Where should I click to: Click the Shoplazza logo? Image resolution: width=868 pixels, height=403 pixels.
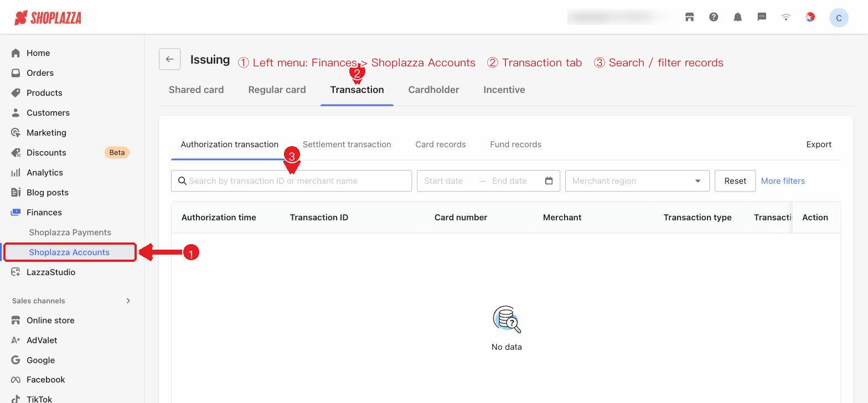coord(48,18)
